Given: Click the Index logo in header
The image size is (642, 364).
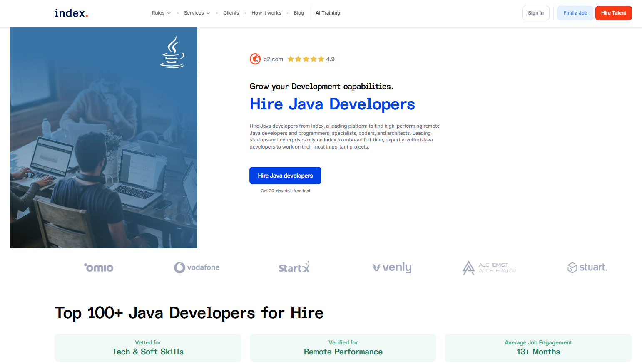Looking at the screenshot, I should tap(71, 13).
